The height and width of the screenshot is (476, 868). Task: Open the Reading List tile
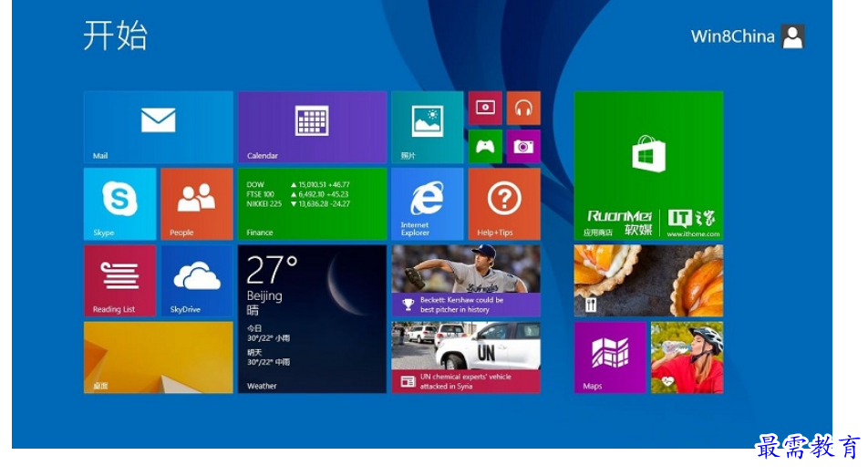[x=120, y=281]
